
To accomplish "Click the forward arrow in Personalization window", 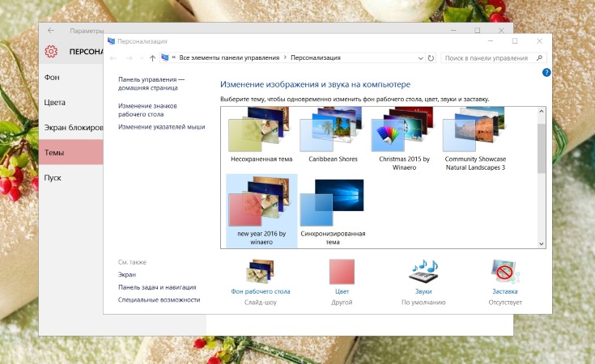I will (x=130, y=58).
